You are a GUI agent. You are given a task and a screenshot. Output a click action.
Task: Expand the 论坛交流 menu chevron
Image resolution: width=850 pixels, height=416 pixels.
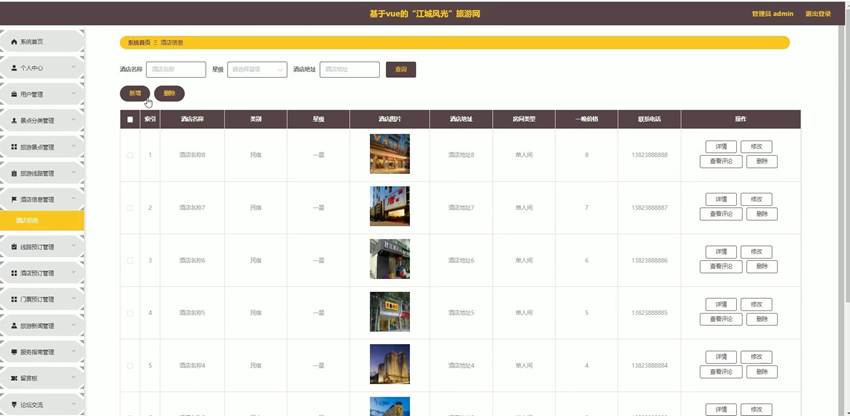pyautogui.click(x=74, y=405)
